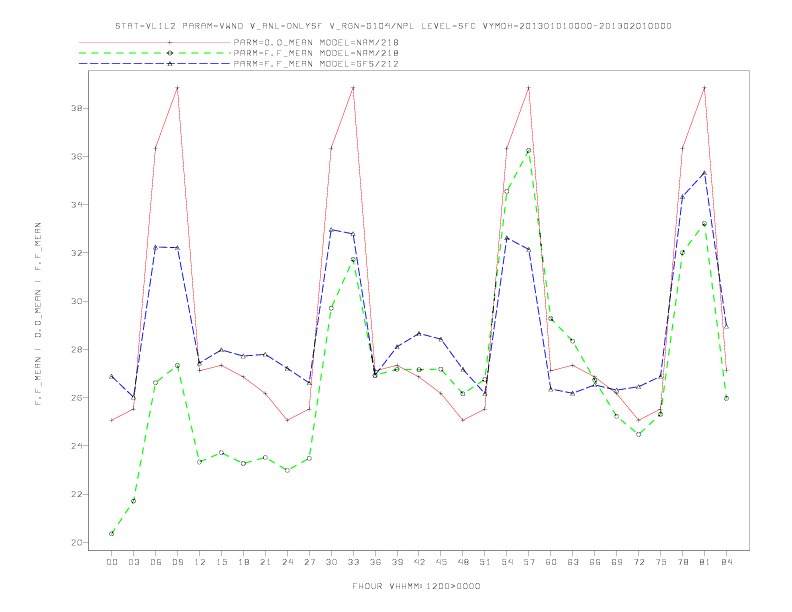Screen dimensions: 792x612
Task: Click the y-axis tick label 20
Action: [x=77, y=543]
